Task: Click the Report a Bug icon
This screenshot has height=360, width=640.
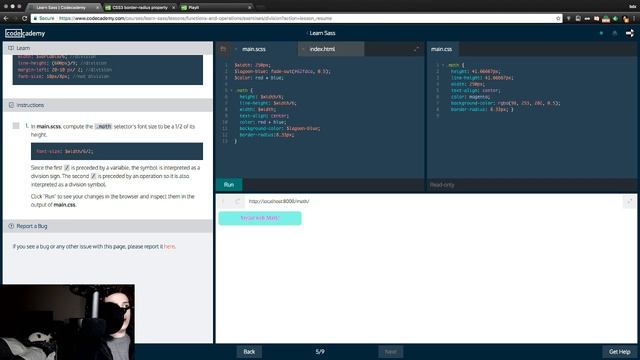Action: 11,226
